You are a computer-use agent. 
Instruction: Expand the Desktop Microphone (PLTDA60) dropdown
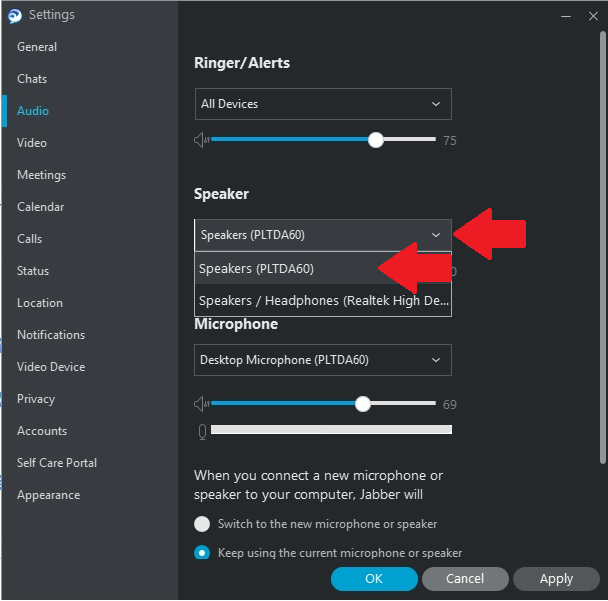[323, 360]
